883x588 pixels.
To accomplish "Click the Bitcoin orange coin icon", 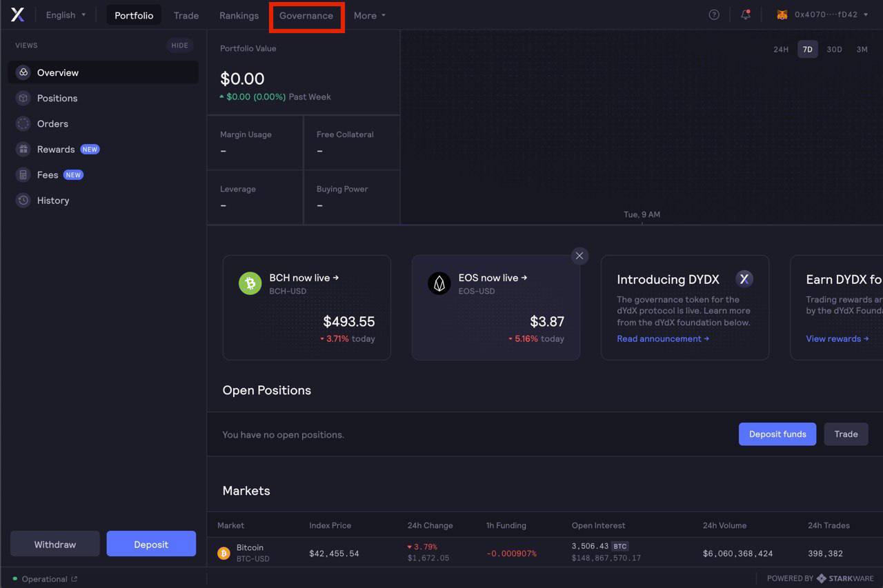I will coord(224,553).
